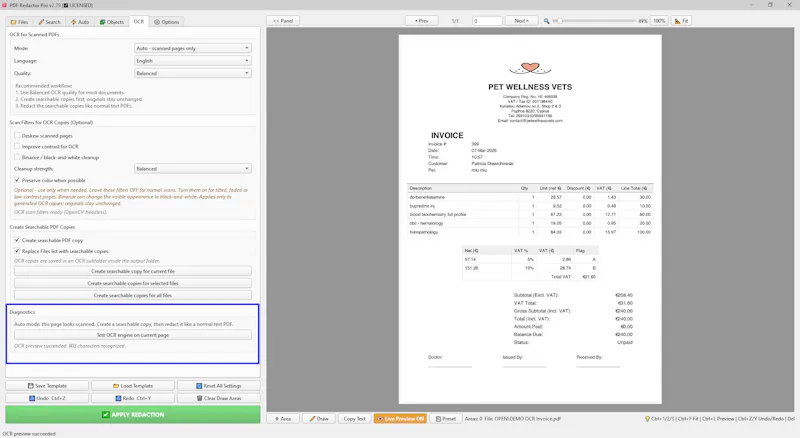Click the Fit page button
The image size is (800, 438).
pos(682,21)
